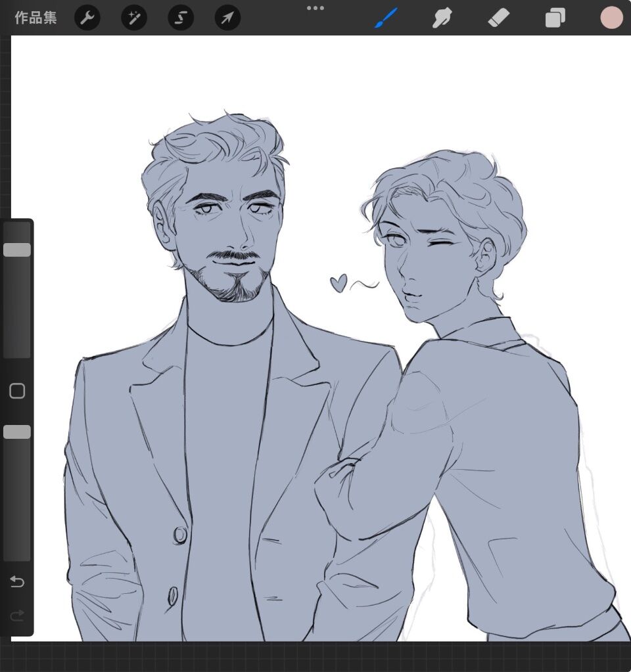Activate the Selection S tool
This screenshot has height=672, width=631.
(x=181, y=18)
